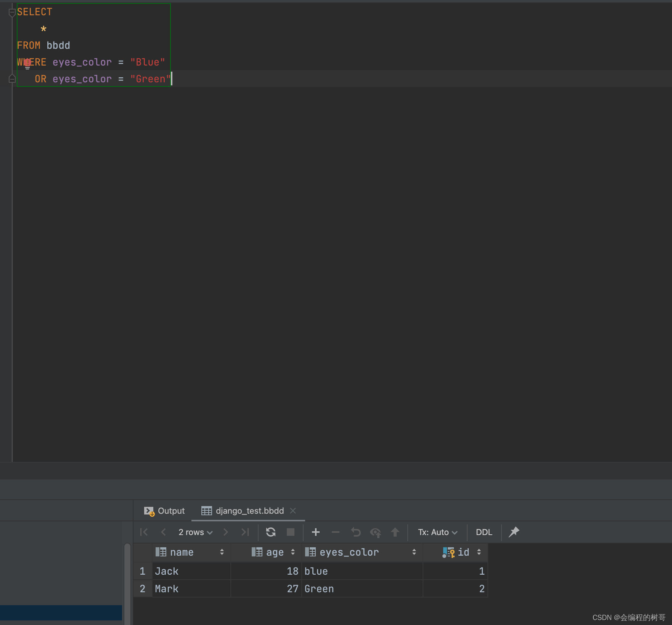The height and width of the screenshot is (625, 672).
Task: Reload the query results
Action: click(271, 532)
